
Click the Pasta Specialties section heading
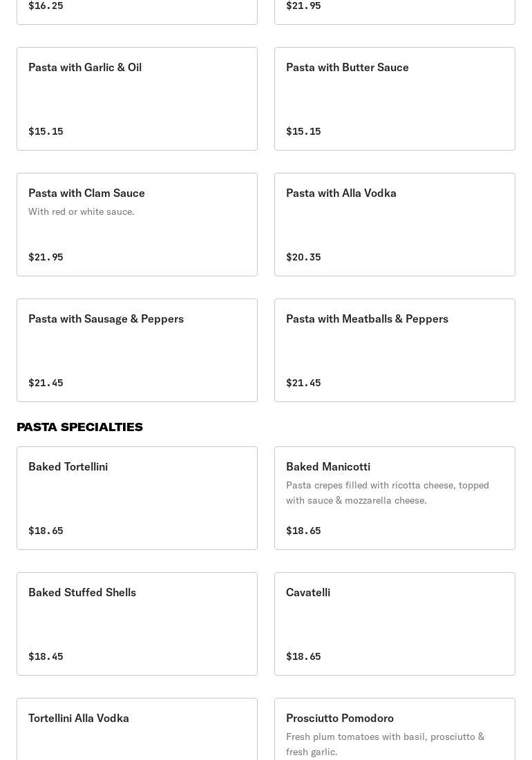pyautogui.click(x=79, y=427)
